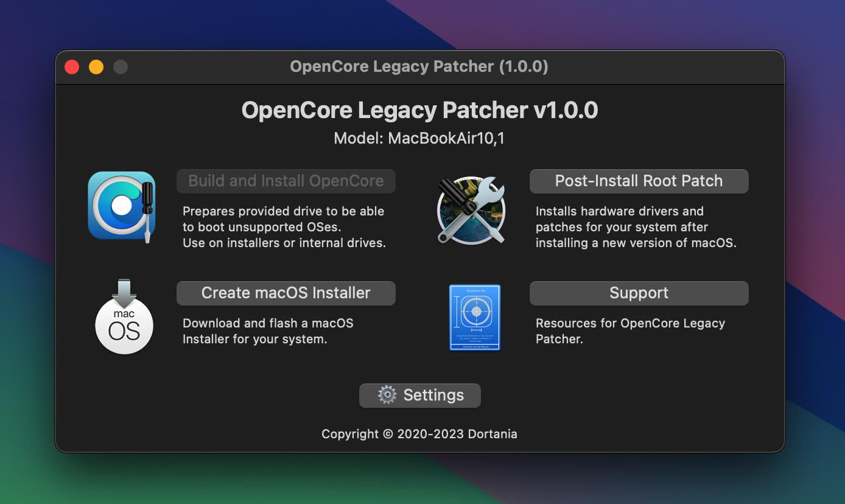The width and height of the screenshot is (845, 504).
Task: Click the grayed-out Build and Install OpenCore button
Action: [x=286, y=181]
